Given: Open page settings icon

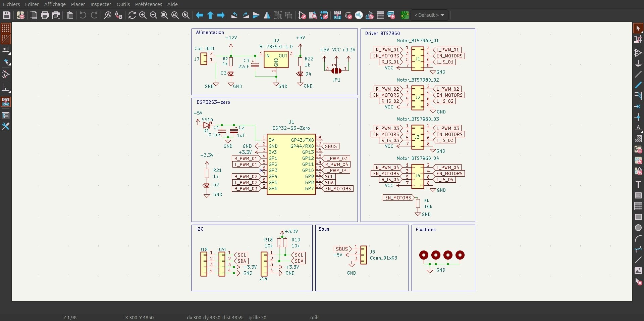Looking at the screenshot, I should tap(34, 15).
